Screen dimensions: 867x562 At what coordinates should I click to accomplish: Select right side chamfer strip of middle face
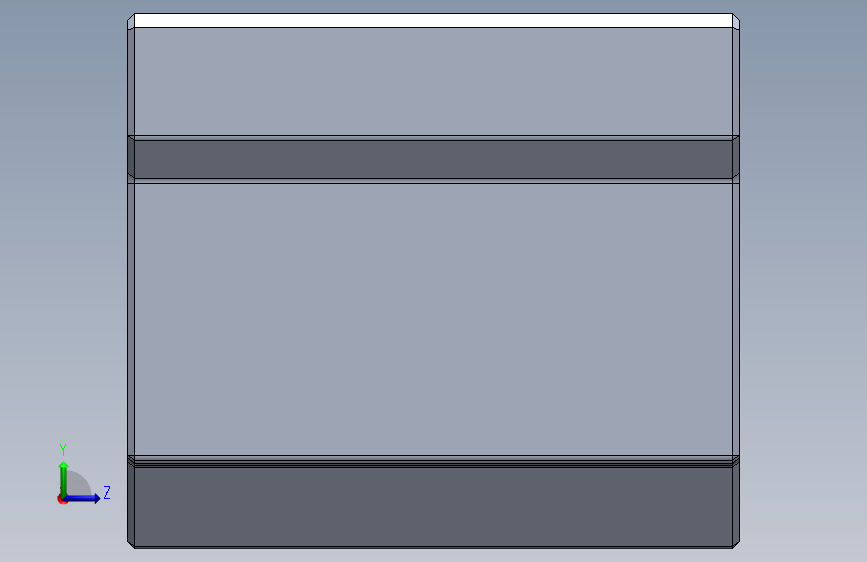(x=736, y=319)
